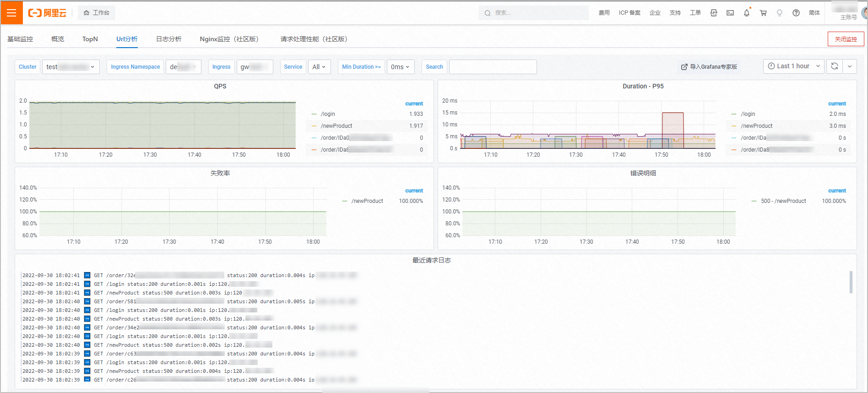Sort Duration P95 legend by current column
The image size is (868, 393).
click(837, 104)
